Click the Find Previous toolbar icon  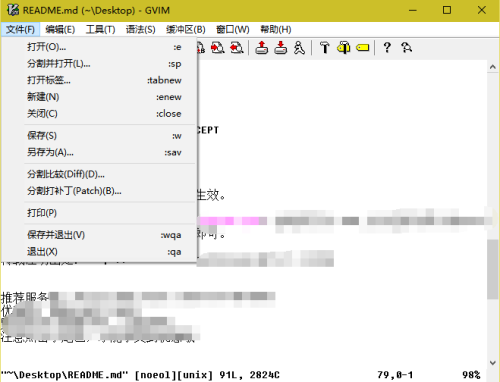[x=237, y=48]
